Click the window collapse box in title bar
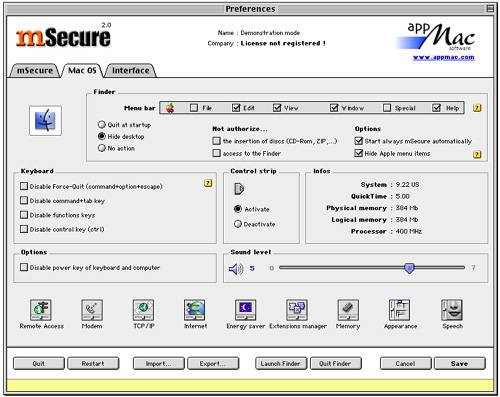Viewport: 500px width, 397px height. [x=490, y=9]
